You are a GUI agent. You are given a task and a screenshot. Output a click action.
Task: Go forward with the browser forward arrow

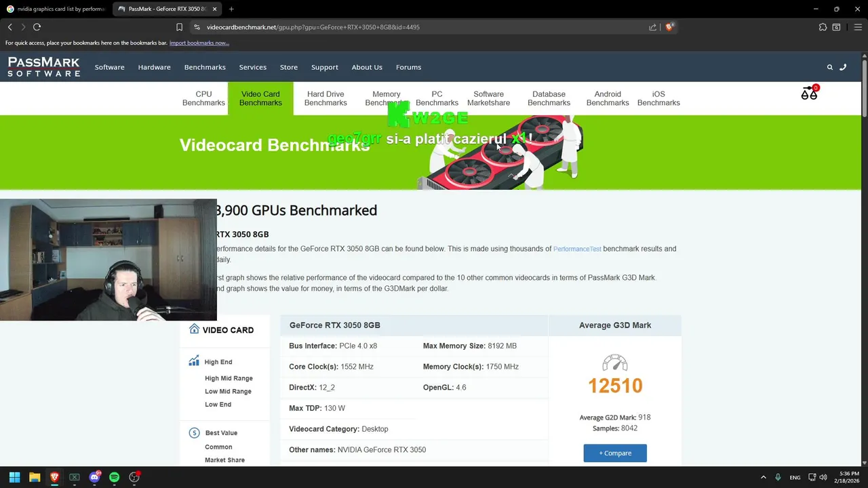coord(23,27)
